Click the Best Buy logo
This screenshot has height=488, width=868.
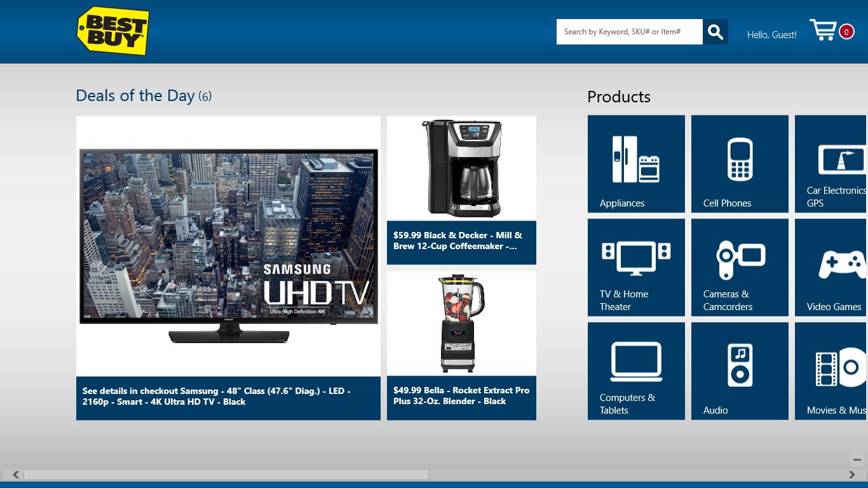112,31
